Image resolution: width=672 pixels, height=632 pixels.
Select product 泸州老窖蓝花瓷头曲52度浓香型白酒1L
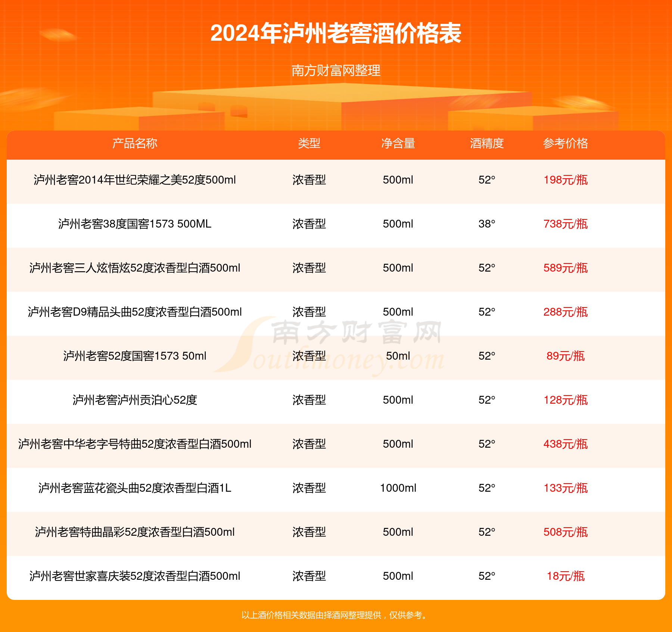pos(135,488)
